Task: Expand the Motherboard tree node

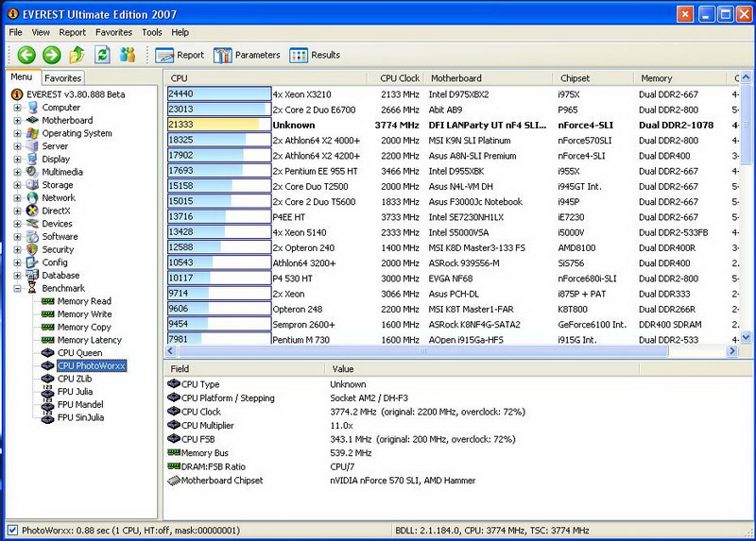Action: coord(17,121)
